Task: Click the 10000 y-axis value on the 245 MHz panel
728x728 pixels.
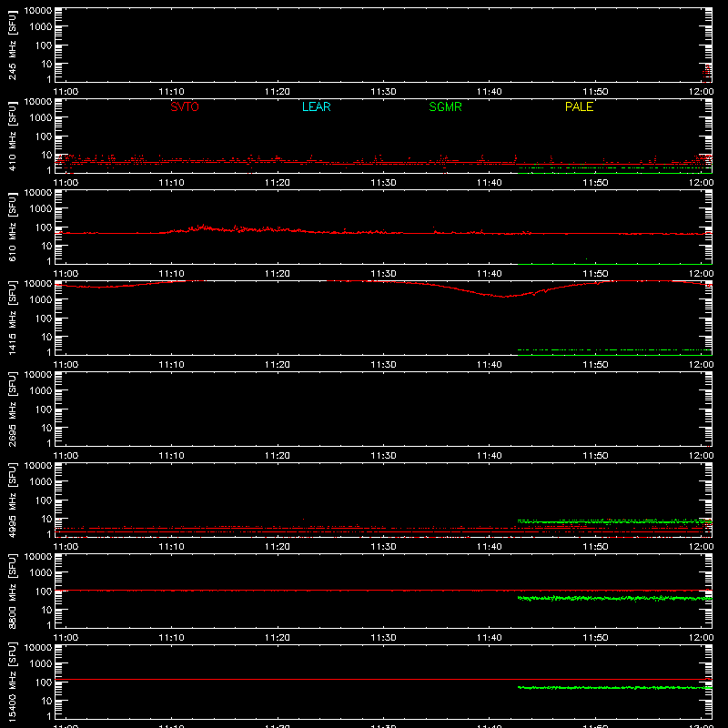Action: coord(38,11)
